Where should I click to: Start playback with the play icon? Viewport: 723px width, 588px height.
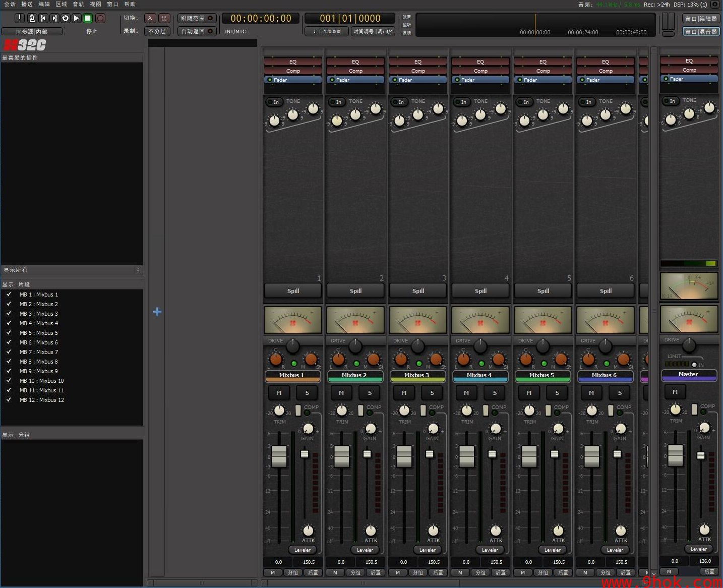click(x=76, y=18)
